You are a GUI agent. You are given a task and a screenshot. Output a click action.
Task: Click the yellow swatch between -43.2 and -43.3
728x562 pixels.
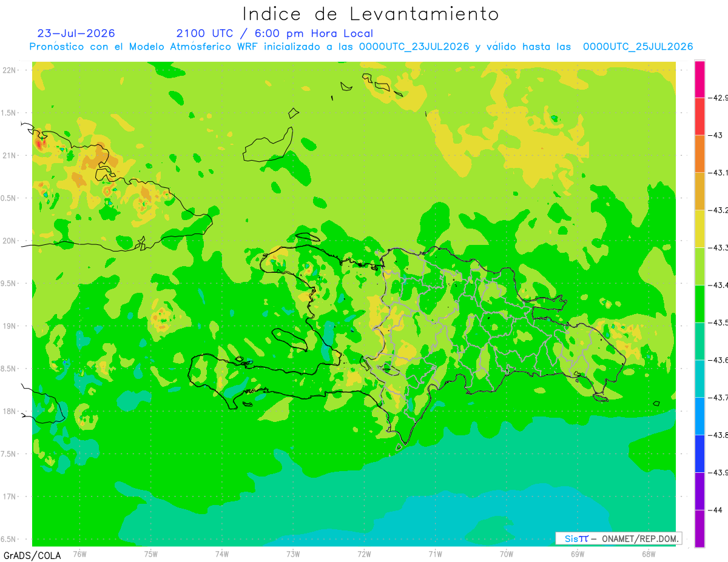699,229
